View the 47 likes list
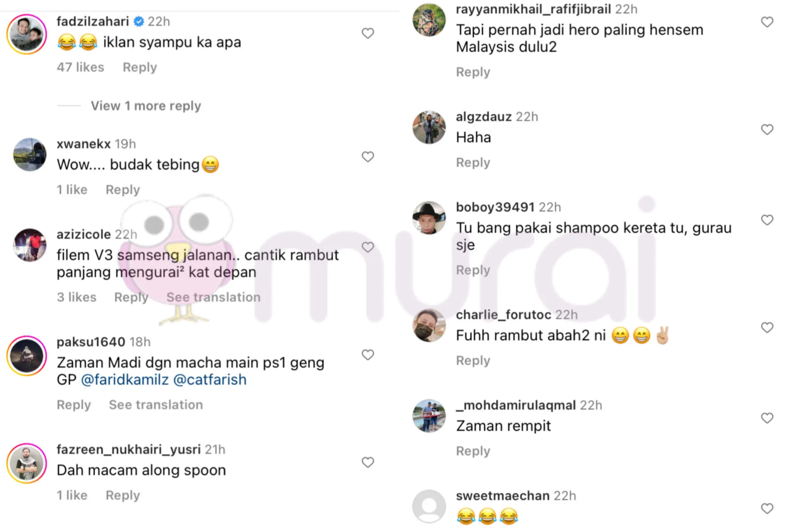Viewport: 790px width, 532px height. 80,67
